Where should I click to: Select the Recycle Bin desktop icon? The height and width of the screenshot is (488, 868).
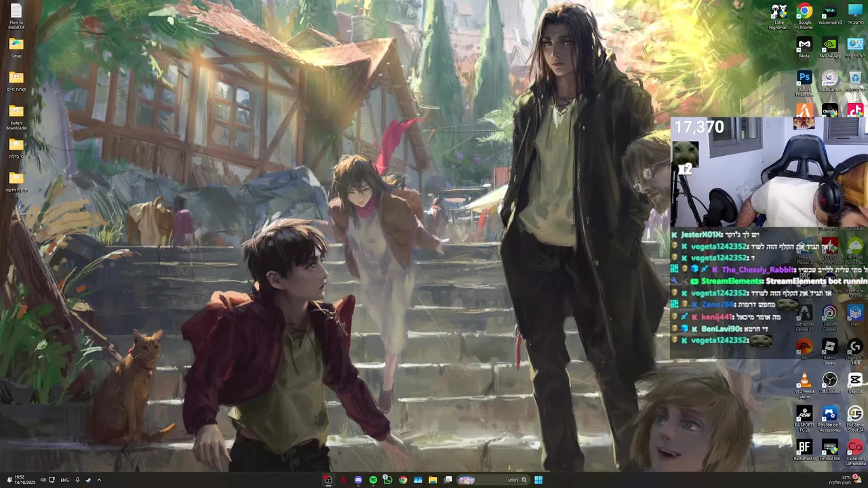[x=855, y=81]
